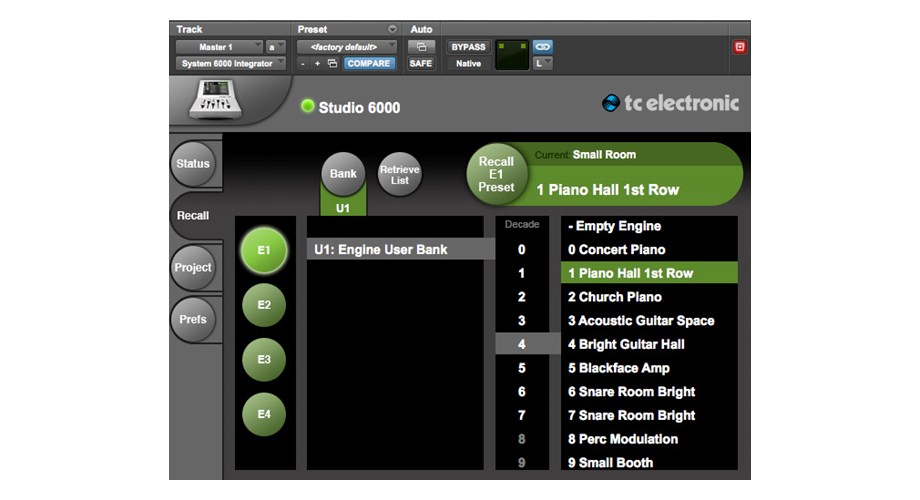920x500 pixels.
Task: Open the plug-in settings select icon
Action: point(332,63)
